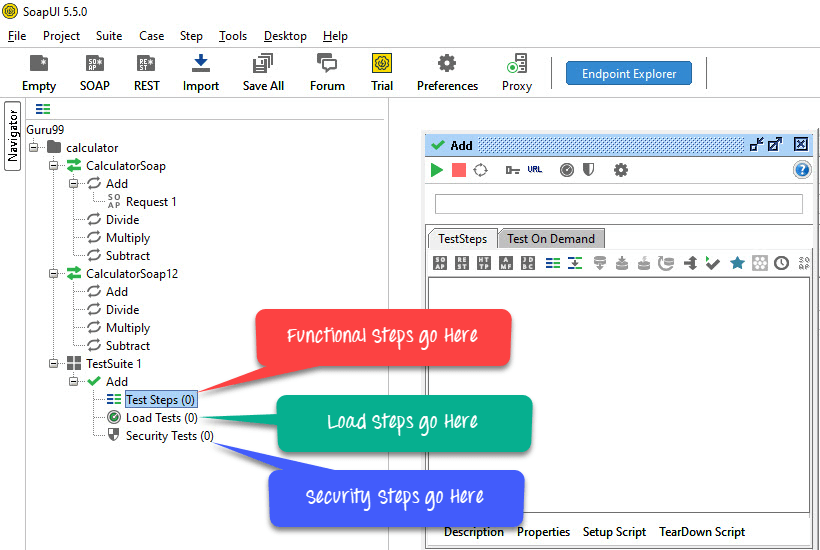This screenshot has height=550, width=820.
Task: Switch to the Test On Demand tab
Action: click(x=551, y=239)
